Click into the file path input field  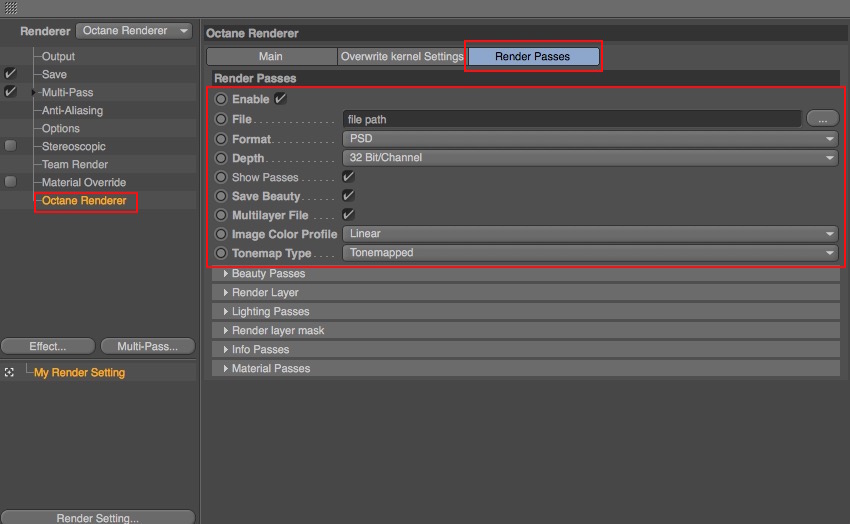(x=572, y=119)
